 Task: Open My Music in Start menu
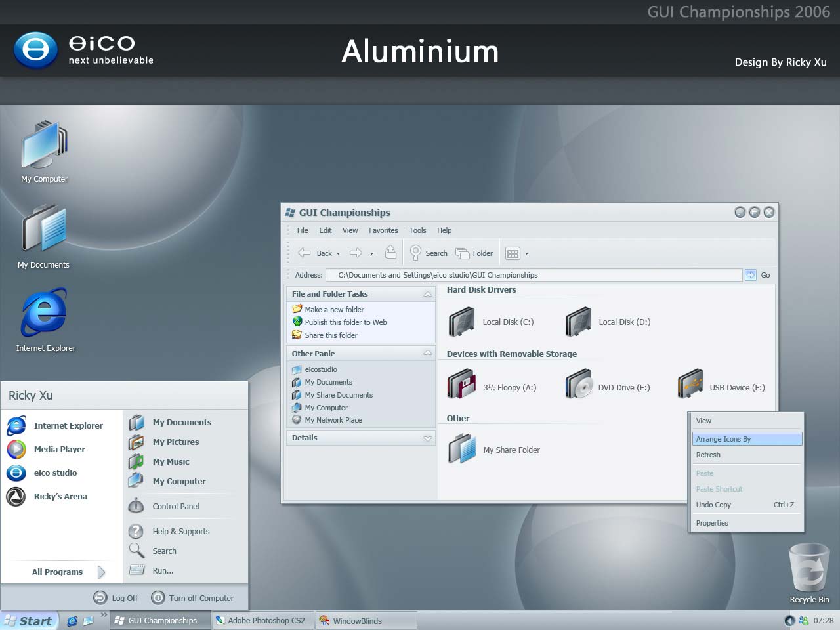159,461
